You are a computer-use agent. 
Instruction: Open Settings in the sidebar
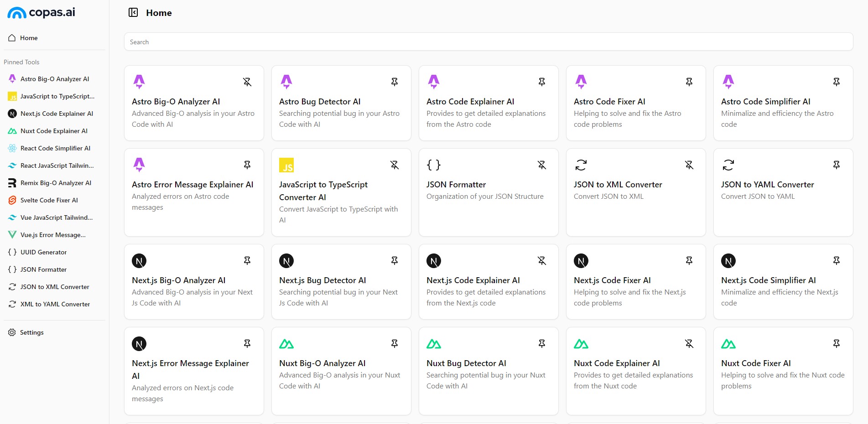pyautogui.click(x=31, y=332)
